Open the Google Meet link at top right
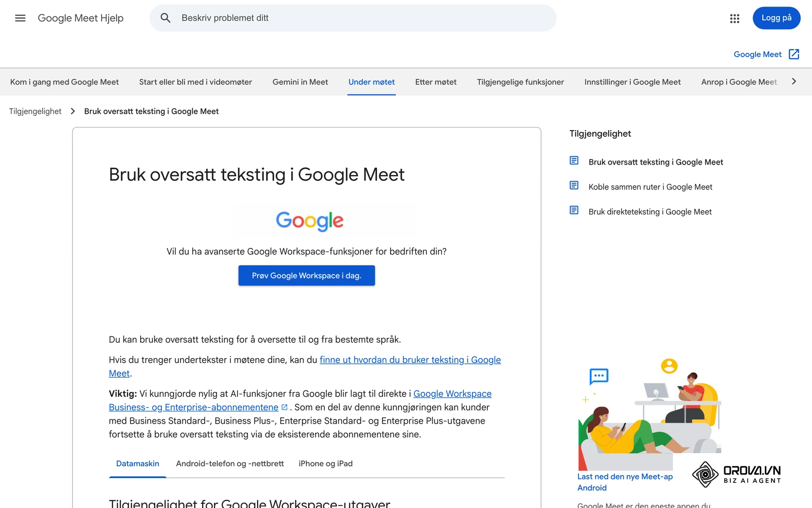Viewport: 812px width, 508px height. click(757, 54)
